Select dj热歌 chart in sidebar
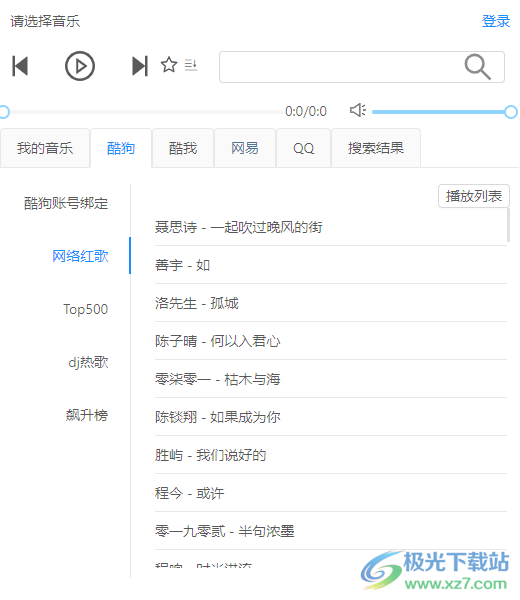The height and width of the screenshot is (600, 520). pyautogui.click(x=88, y=362)
